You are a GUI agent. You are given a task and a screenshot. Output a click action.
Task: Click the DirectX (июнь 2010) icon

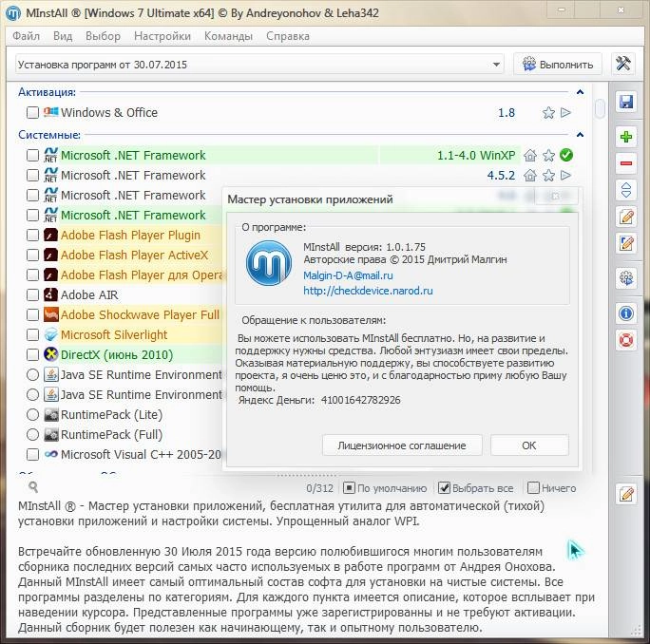pyautogui.click(x=50, y=354)
